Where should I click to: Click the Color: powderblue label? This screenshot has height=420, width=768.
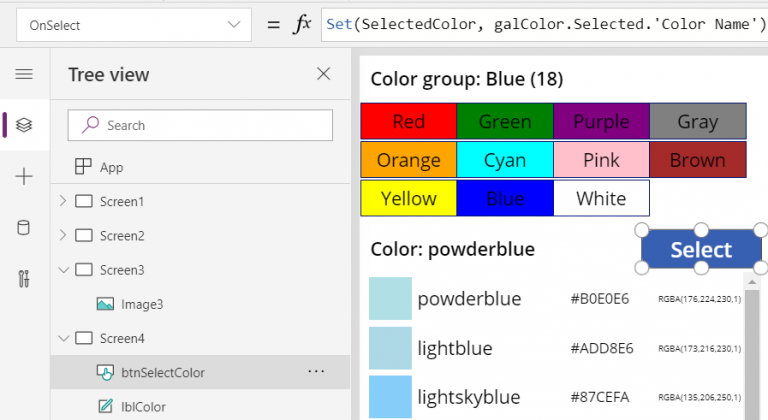coord(453,249)
